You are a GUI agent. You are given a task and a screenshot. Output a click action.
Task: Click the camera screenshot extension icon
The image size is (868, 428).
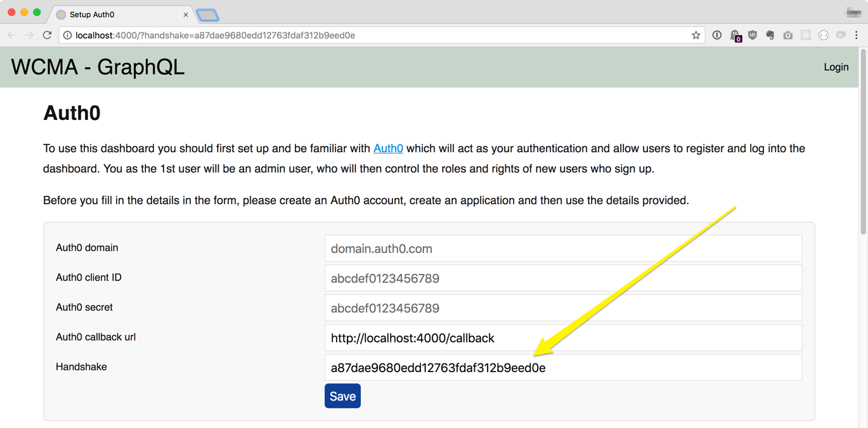[x=787, y=36]
